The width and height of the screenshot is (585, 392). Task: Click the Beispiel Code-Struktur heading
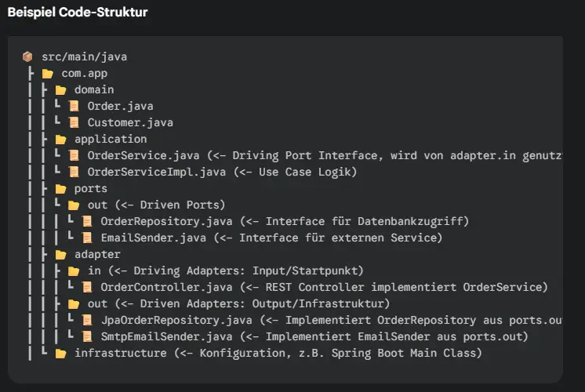click(77, 13)
